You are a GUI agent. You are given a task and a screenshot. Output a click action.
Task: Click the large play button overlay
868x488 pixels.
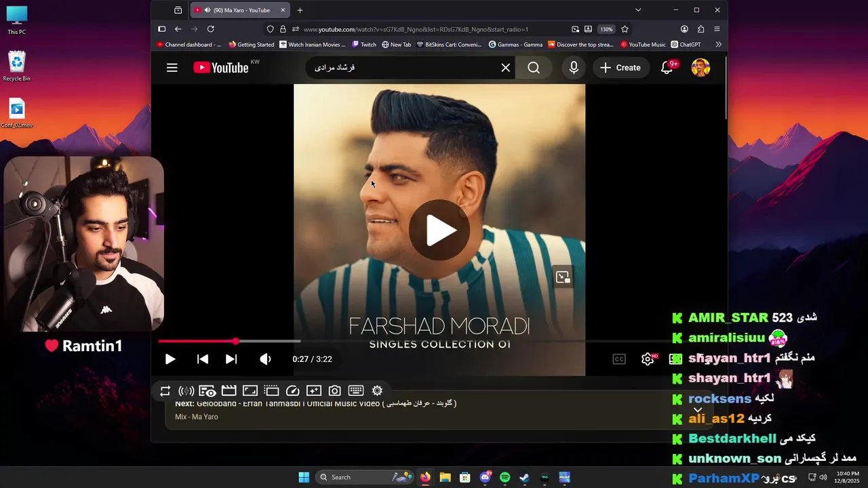(439, 230)
